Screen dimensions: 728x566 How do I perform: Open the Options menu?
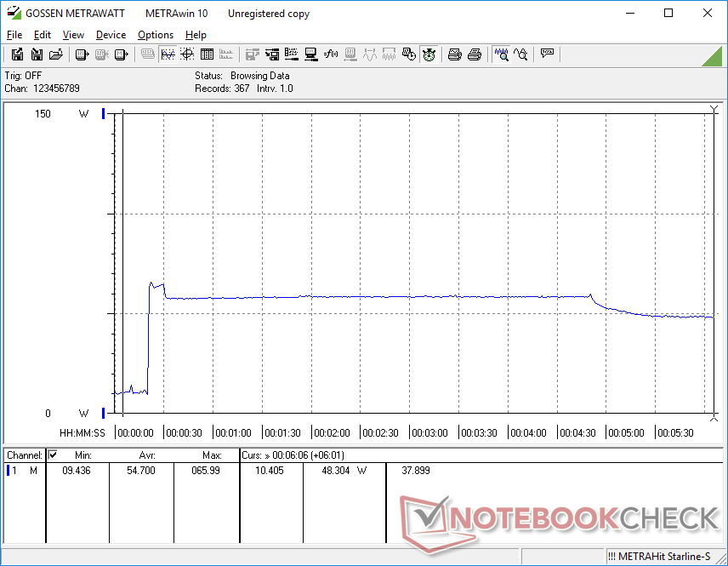[x=156, y=35]
